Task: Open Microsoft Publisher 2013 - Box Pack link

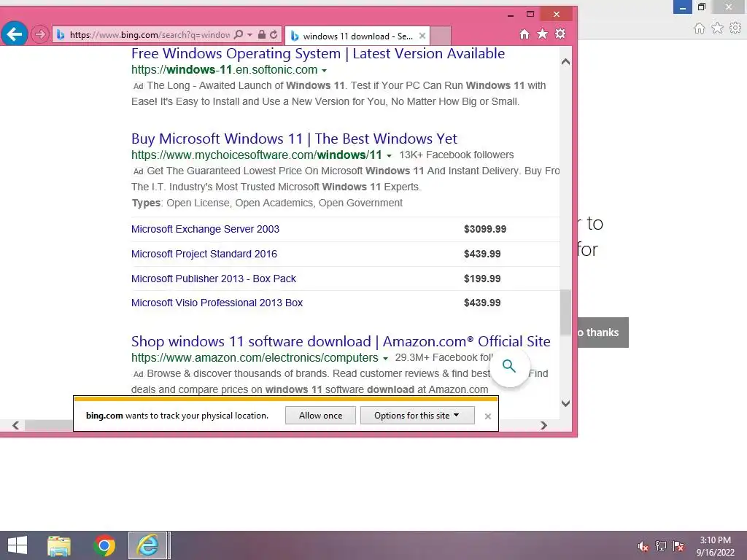Action: coord(214,279)
